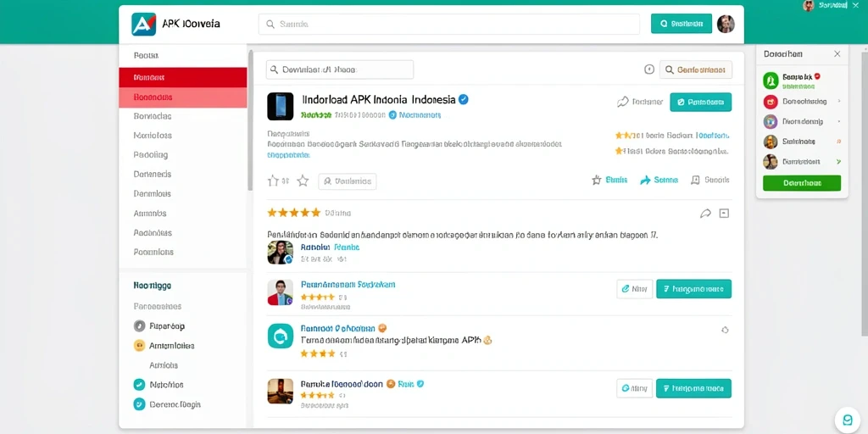Expand the red-icon row chevron in right popup

coord(839,102)
